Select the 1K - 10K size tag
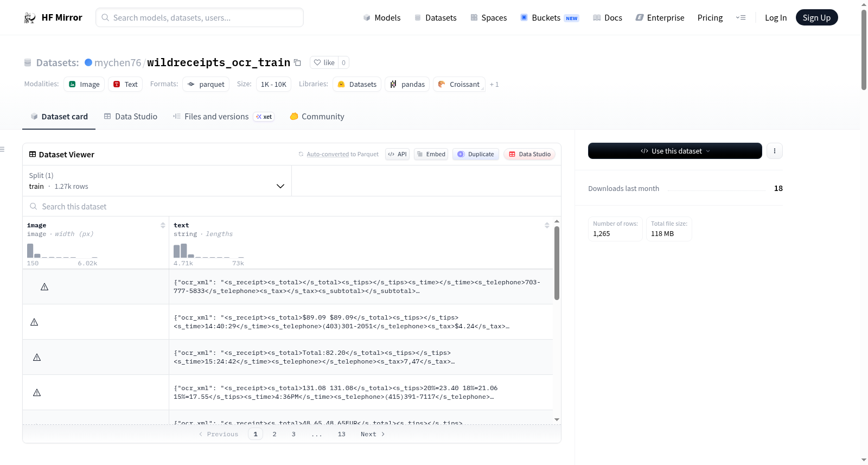This screenshot has width=868, height=465. (x=273, y=84)
